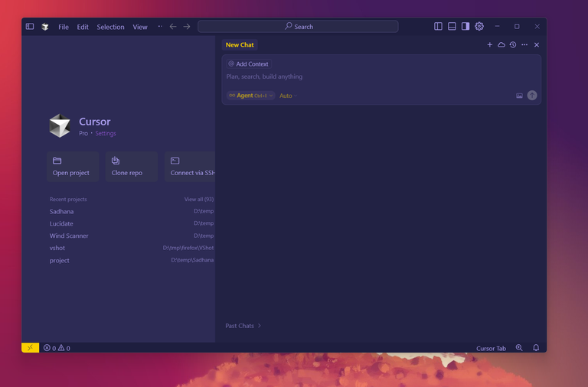Viewport: 588px width, 387px height.
Task: Expand Past Chats section
Action: 243,326
